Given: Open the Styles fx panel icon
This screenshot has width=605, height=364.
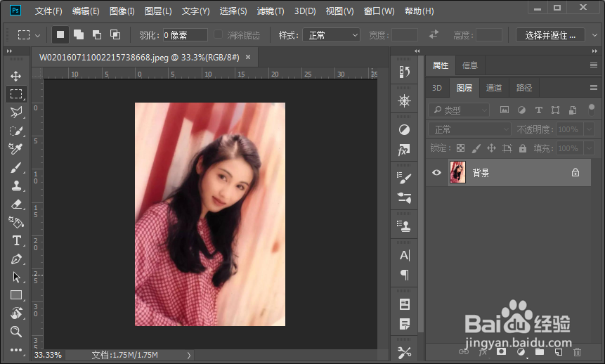Looking at the screenshot, I should click(404, 150).
